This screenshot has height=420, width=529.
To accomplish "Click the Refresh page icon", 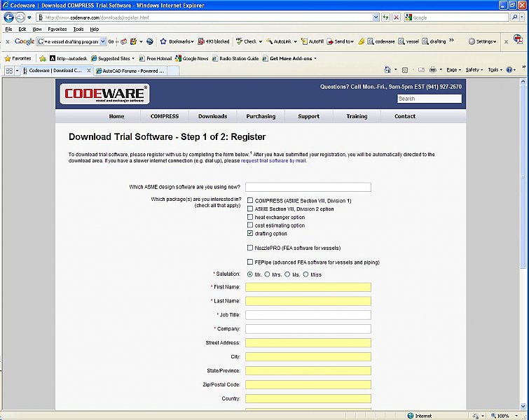I will [x=385, y=17].
